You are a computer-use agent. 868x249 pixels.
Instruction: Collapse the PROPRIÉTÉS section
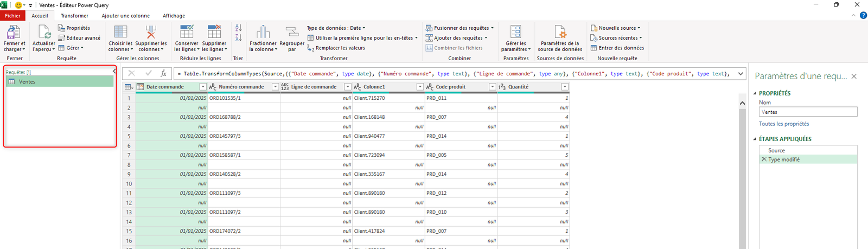pos(755,93)
